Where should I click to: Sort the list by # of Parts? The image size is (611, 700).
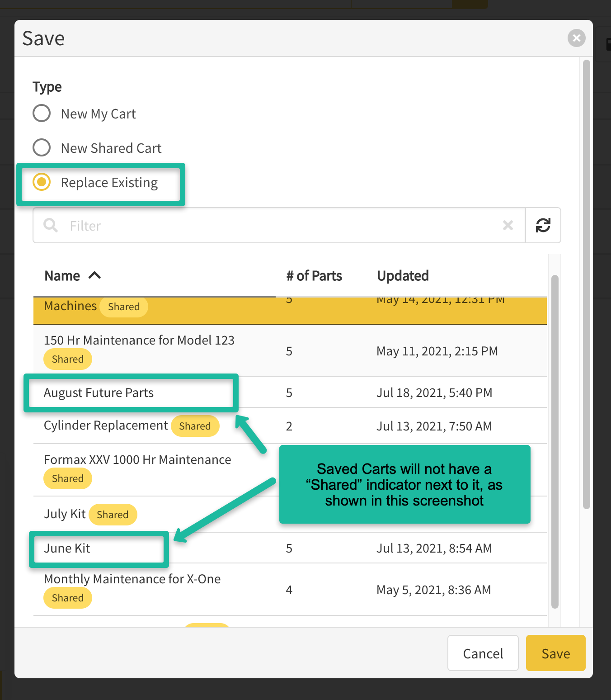[314, 276]
